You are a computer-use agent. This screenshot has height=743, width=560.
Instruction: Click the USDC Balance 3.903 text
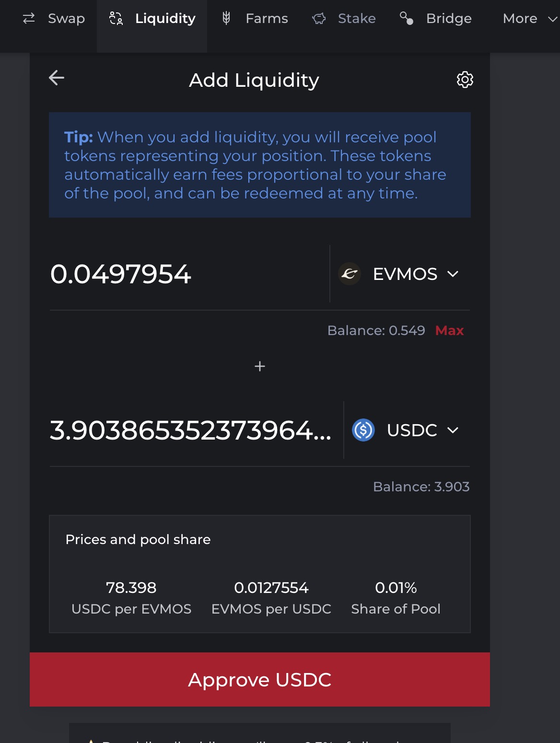coord(421,487)
